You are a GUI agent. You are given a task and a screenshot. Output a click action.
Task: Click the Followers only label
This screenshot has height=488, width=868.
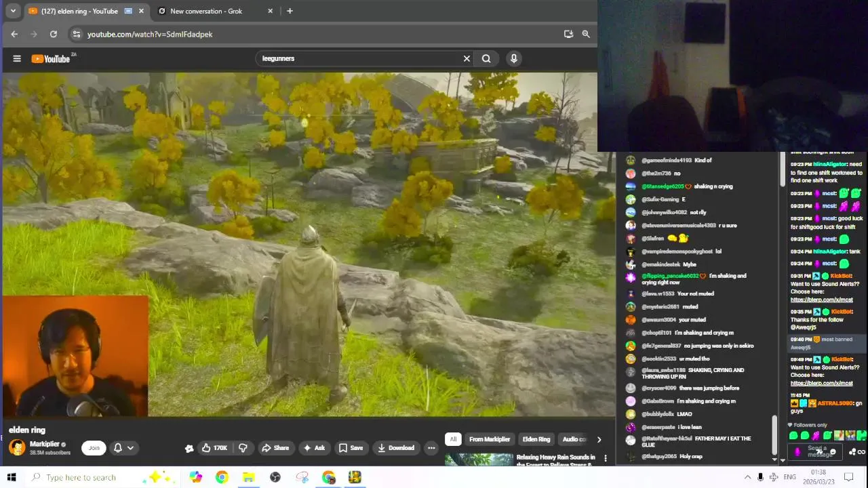[x=810, y=425]
